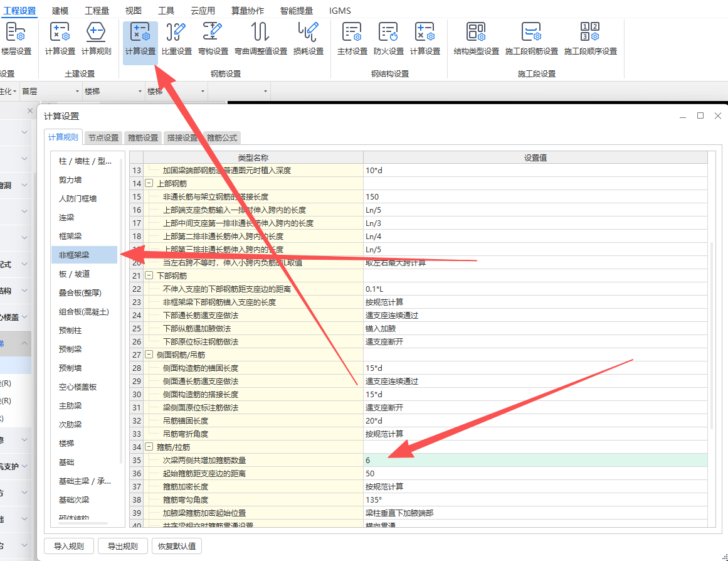Viewport: 728px width, 561px height.
Task: Open 工具 ribbon tab
Action: pyautogui.click(x=166, y=10)
